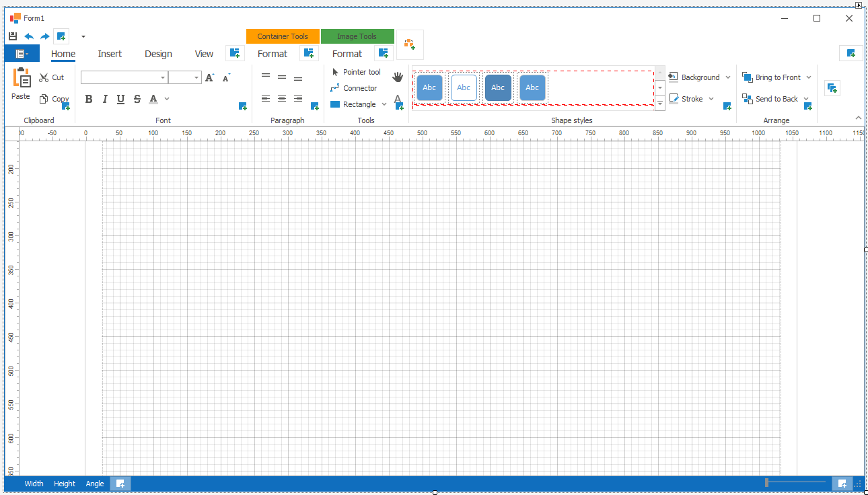Toggle Italic formatting
The height and width of the screenshot is (495, 868).
pos(105,99)
